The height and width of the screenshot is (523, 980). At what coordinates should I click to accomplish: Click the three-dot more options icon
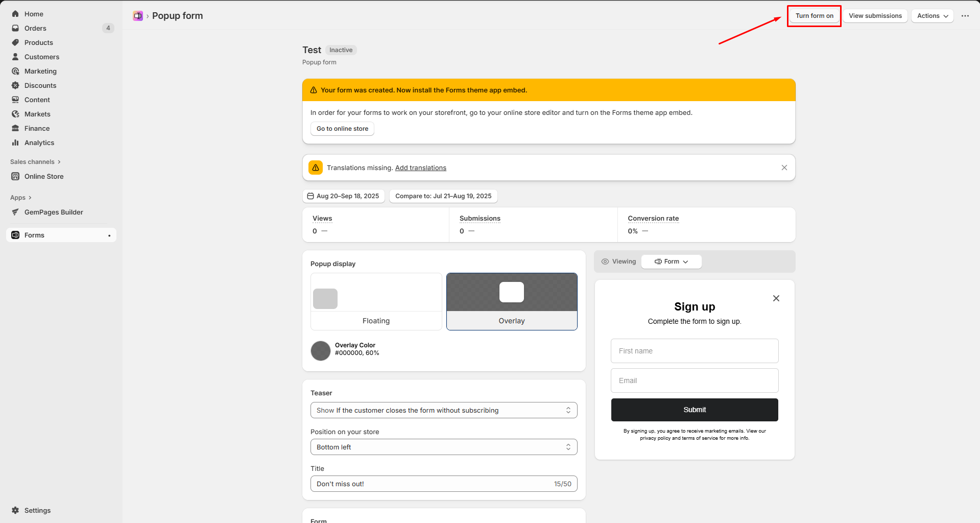(x=965, y=16)
